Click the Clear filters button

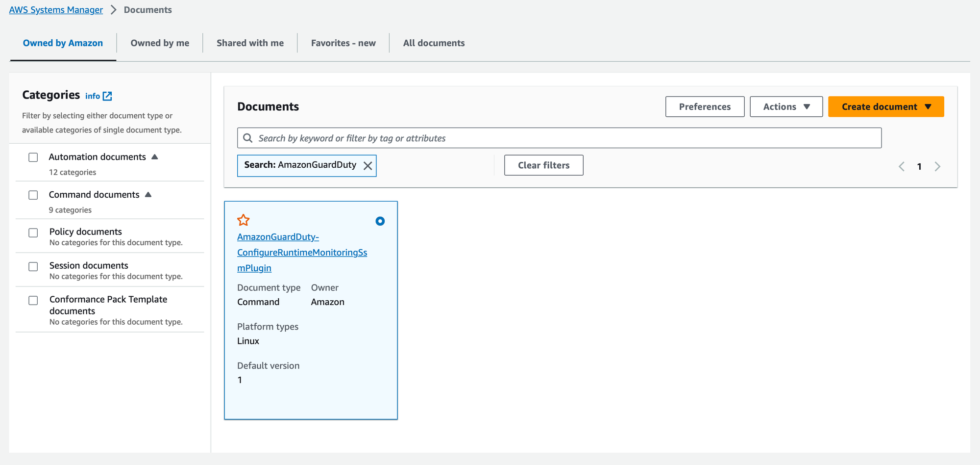543,165
